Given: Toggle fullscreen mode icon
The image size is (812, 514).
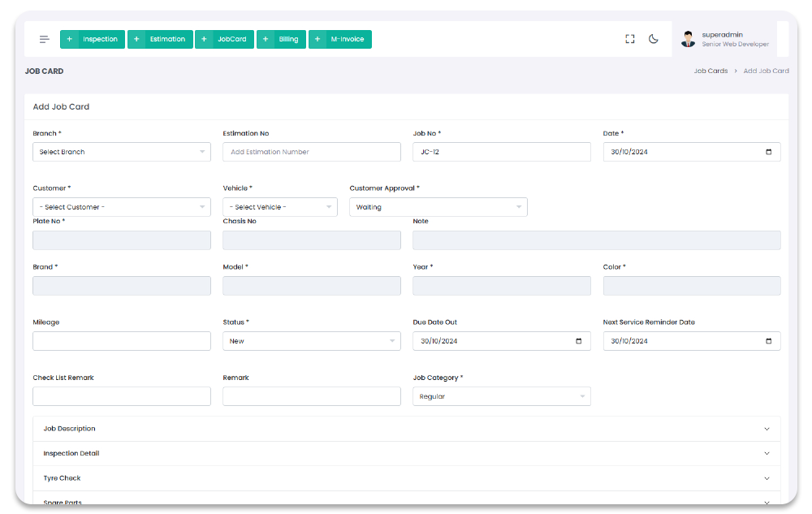Looking at the screenshot, I should 629,39.
